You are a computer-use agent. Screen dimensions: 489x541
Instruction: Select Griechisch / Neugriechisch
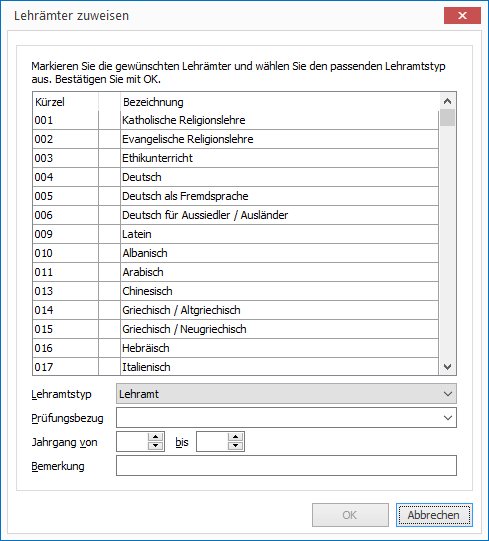(235, 329)
